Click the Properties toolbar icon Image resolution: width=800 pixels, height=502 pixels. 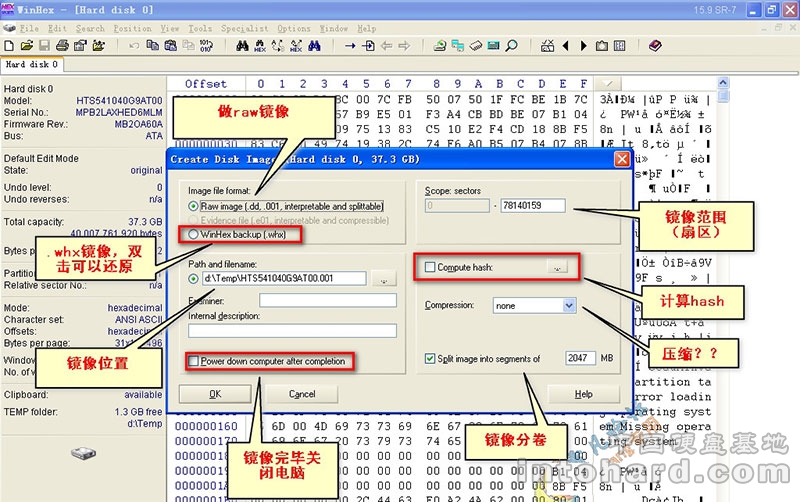tap(80, 46)
